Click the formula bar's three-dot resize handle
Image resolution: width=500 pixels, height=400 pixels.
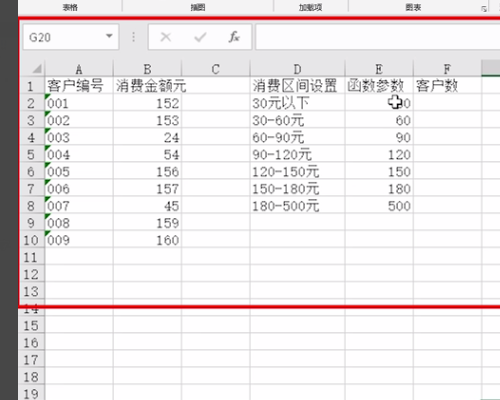tap(133, 37)
